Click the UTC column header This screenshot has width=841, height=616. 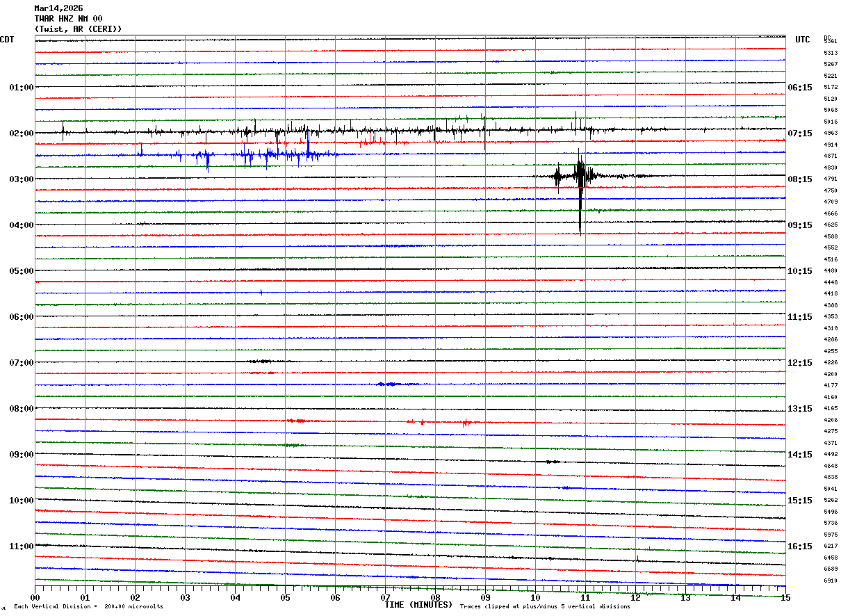coord(803,40)
